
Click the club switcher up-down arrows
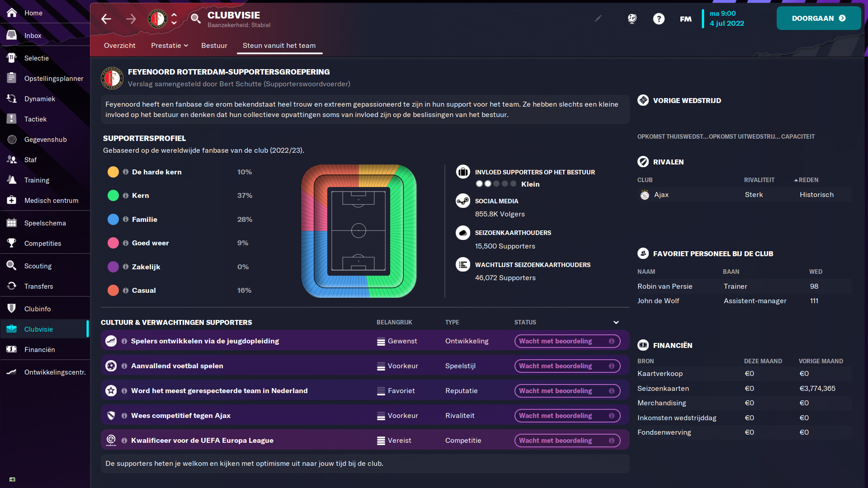pyautogui.click(x=174, y=19)
